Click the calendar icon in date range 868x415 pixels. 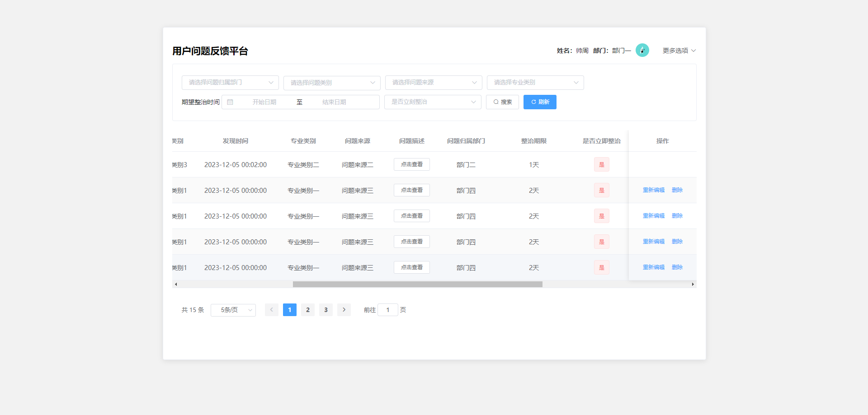(230, 102)
